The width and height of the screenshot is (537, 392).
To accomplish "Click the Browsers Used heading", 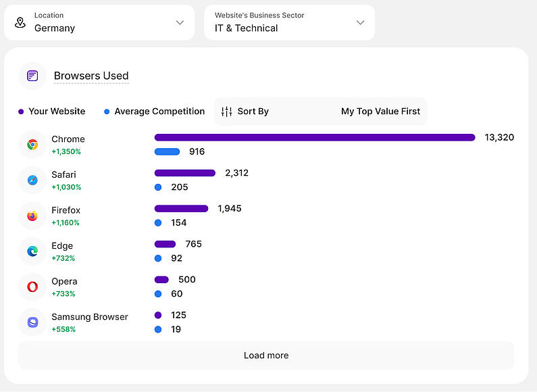I will pos(91,76).
